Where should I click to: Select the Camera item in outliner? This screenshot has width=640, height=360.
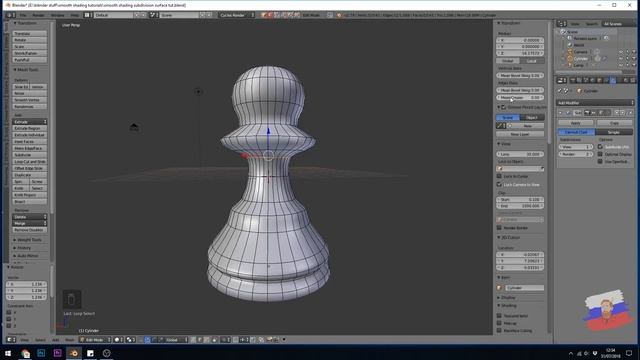(x=580, y=52)
